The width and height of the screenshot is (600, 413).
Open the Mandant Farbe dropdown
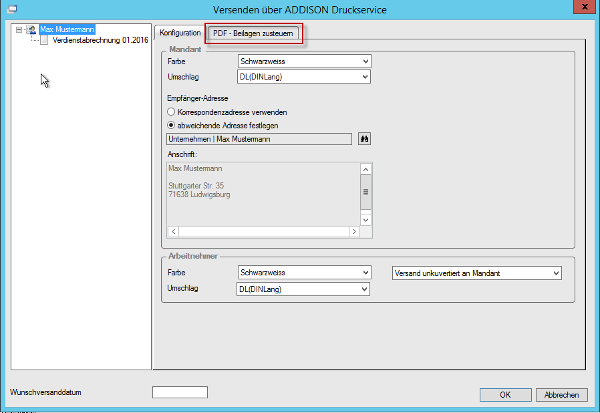305,61
